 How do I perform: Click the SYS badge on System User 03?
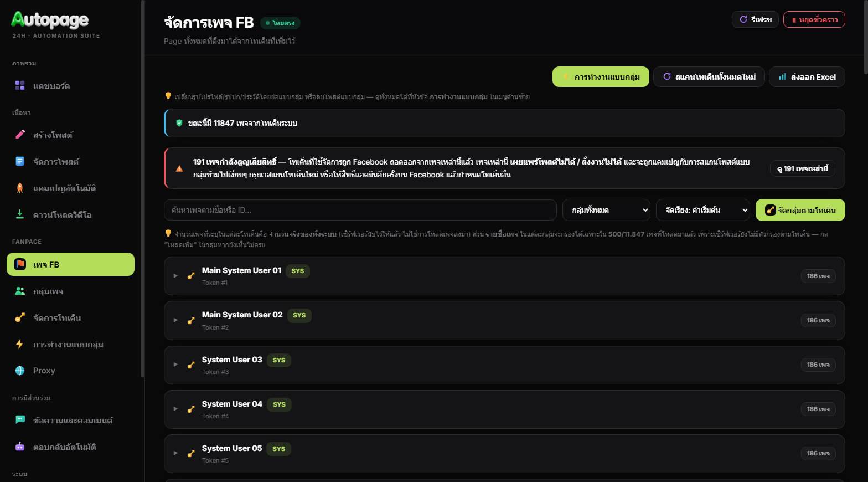click(279, 360)
